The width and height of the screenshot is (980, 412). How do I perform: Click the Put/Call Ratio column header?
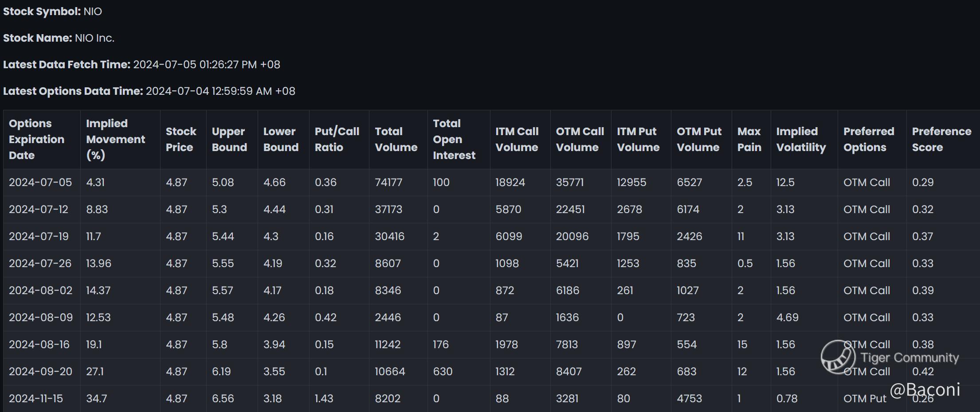click(x=337, y=139)
